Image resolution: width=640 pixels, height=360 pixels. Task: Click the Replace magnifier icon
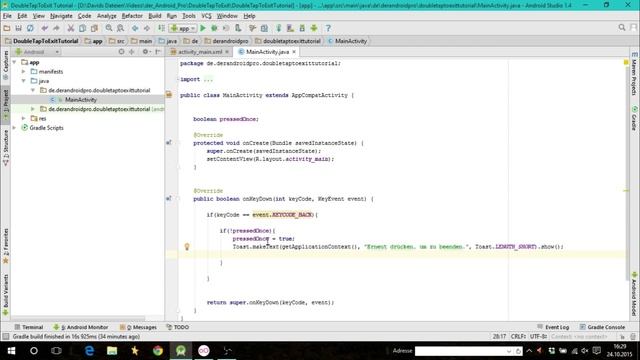point(120,28)
